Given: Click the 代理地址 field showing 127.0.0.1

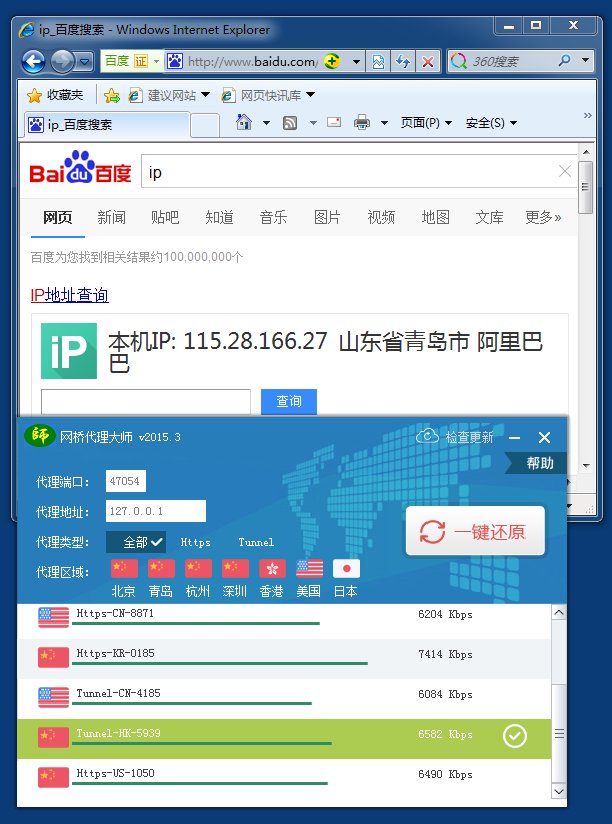Looking at the screenshot, I should tap(155, 511).
